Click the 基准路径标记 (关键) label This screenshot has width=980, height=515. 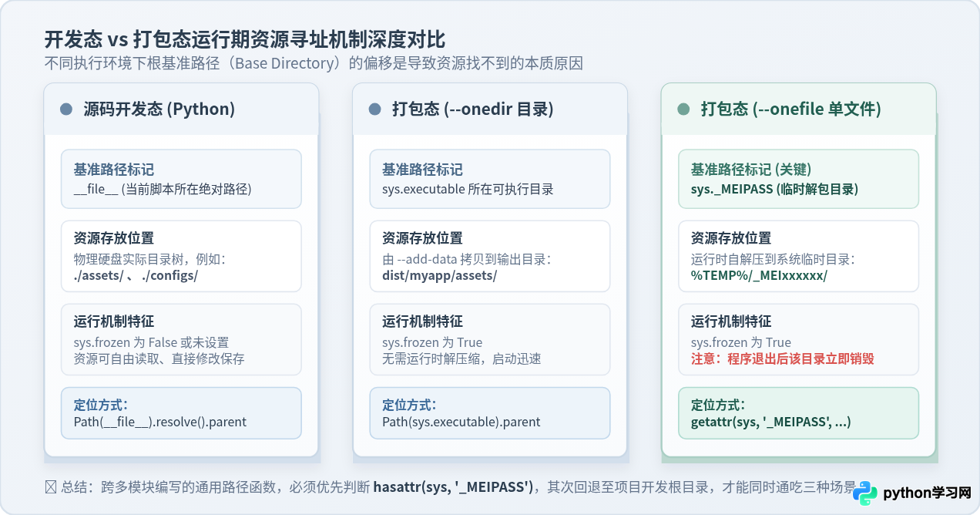(x=751, y=170)
